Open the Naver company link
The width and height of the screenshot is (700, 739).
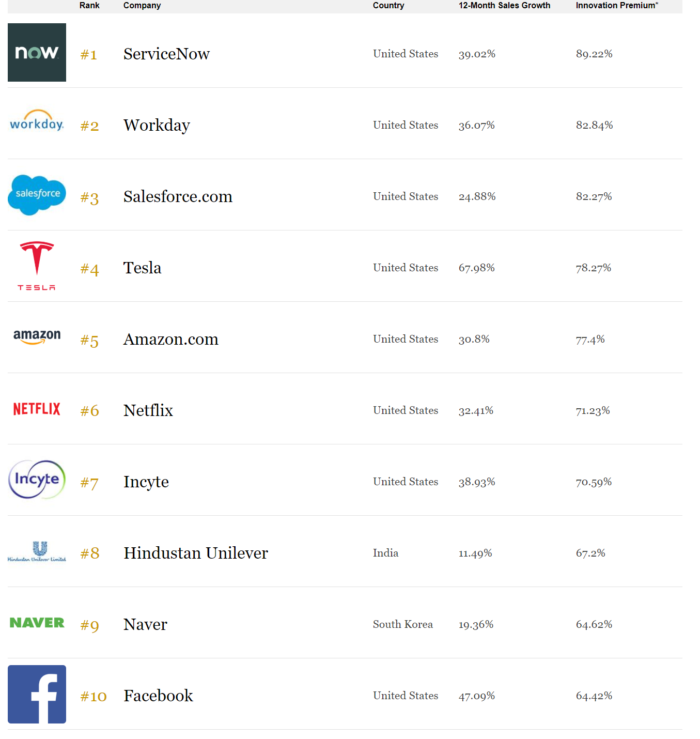pyautogui.click(x=145, y=624)
